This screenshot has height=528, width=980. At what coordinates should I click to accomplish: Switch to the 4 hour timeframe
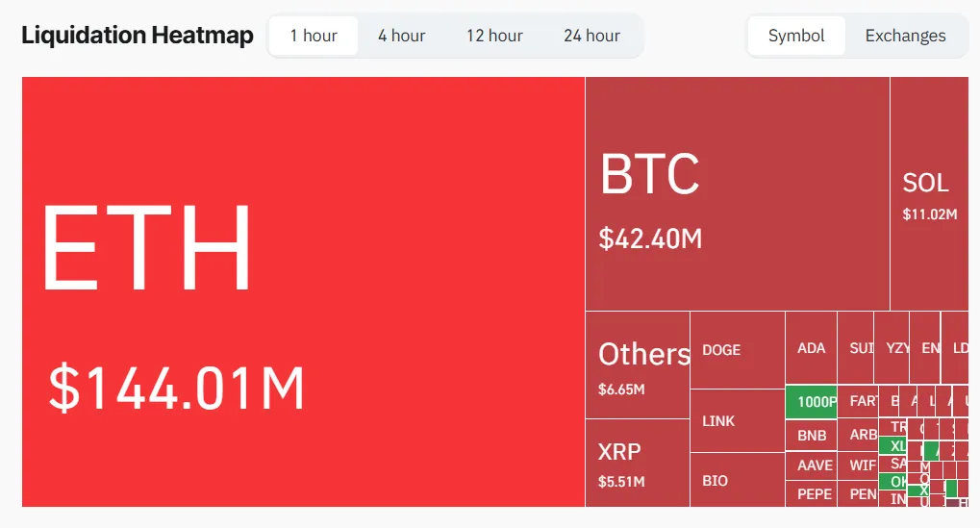tap(401, 36)
